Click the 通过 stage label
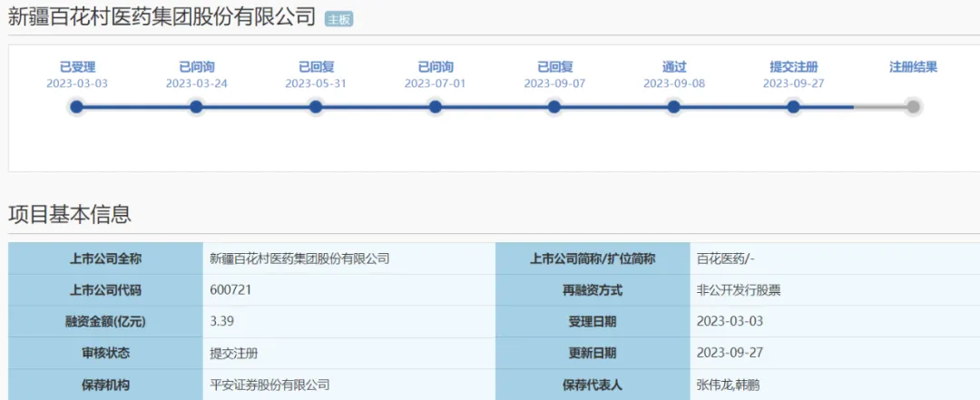This screenshot has width=980, height=400. click(674, 67)
